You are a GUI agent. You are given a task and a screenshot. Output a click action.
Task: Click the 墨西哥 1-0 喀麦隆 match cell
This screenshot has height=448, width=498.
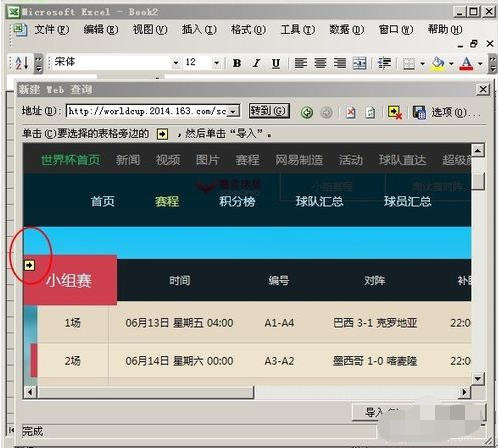pos(375,361)
